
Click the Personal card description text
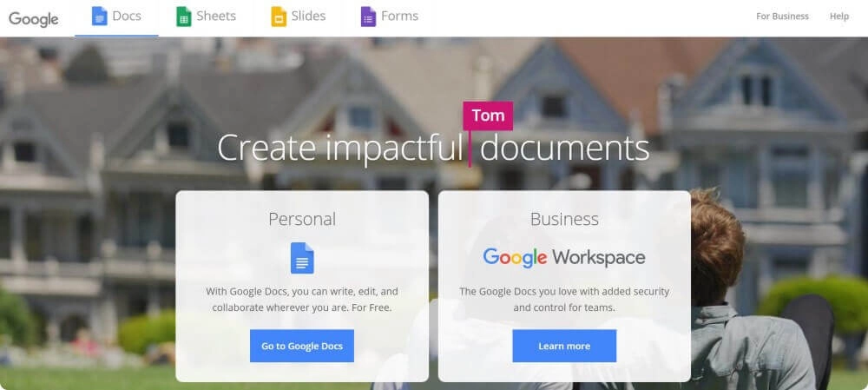(302, 299)
